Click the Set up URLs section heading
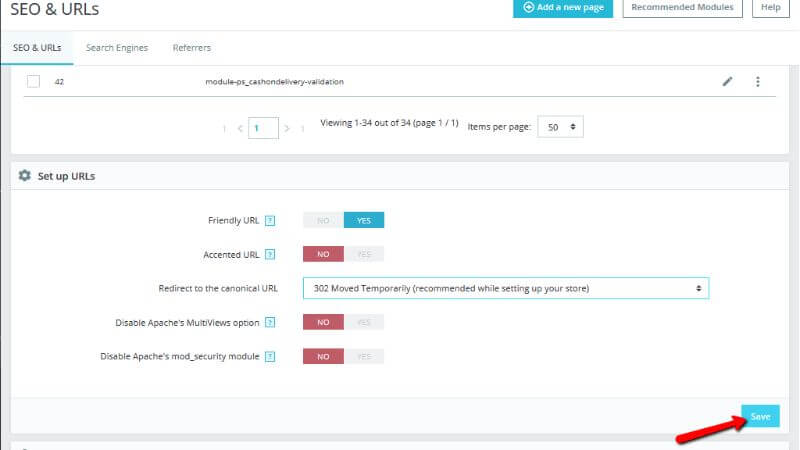 [x=66, y=176]
